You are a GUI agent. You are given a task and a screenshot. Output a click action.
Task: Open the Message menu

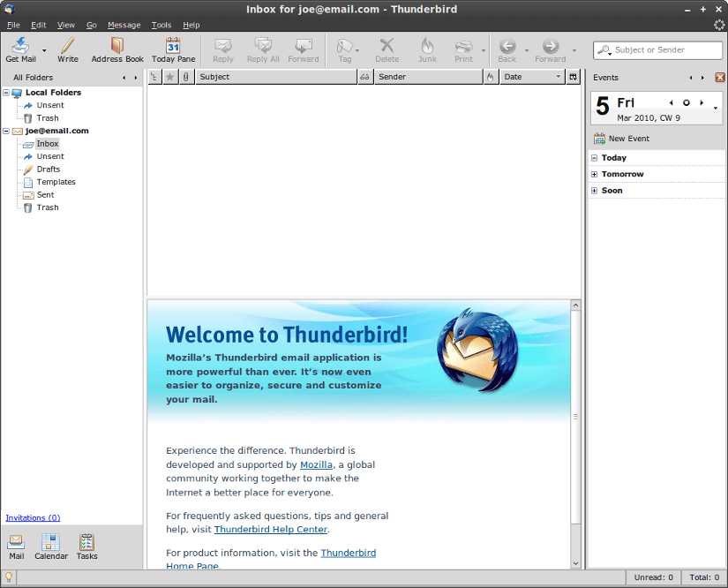pos(124,25)
